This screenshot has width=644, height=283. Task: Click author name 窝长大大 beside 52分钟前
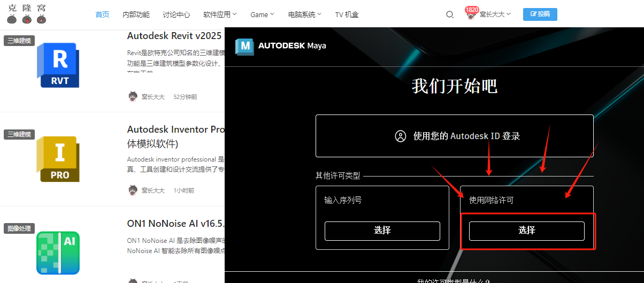tap(153, 97)
